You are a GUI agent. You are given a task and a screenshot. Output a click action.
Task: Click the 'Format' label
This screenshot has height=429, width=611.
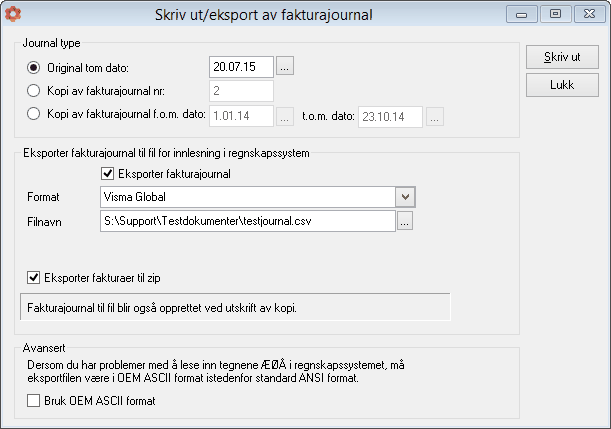43,197
